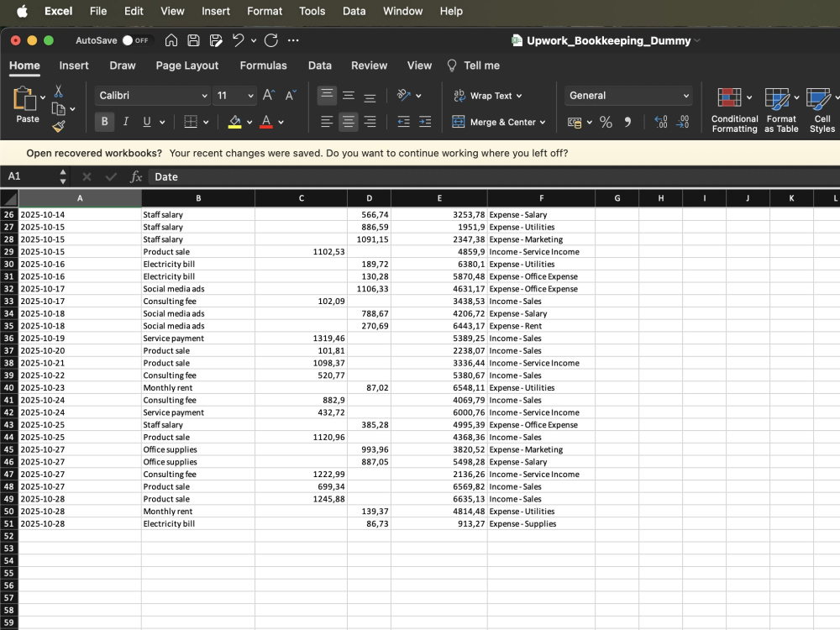Open the Tools menu in menu bar
840x630 pixels.
tap(312, 11)
